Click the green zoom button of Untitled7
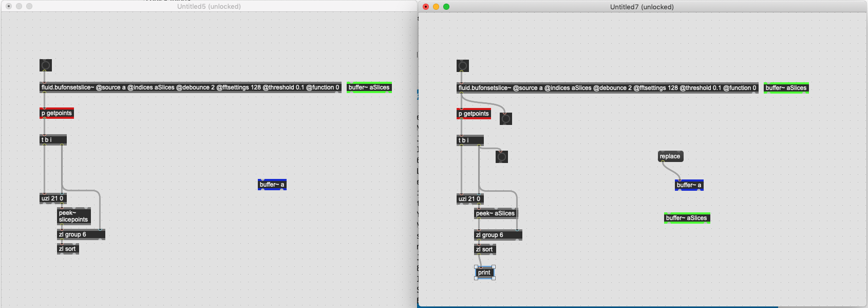Image resolution: width=868 pixels, height=308 pixels. [x=446, y=7]
